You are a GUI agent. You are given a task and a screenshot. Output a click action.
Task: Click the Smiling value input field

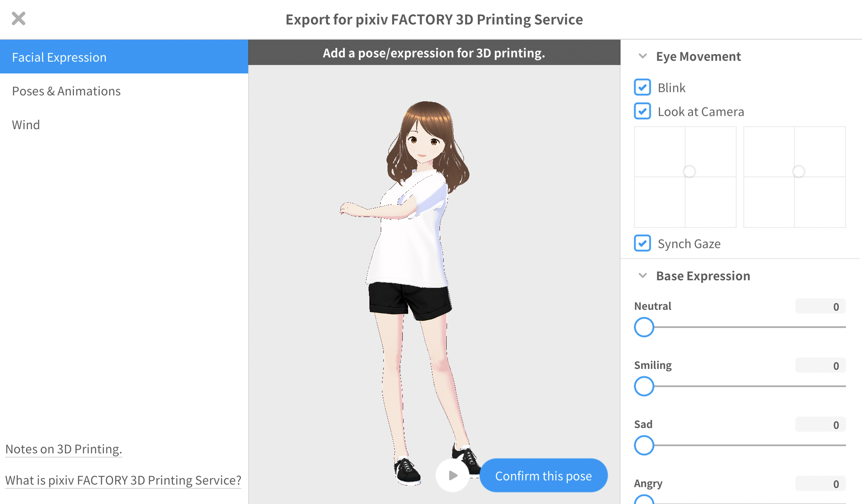tap(820, 366)
